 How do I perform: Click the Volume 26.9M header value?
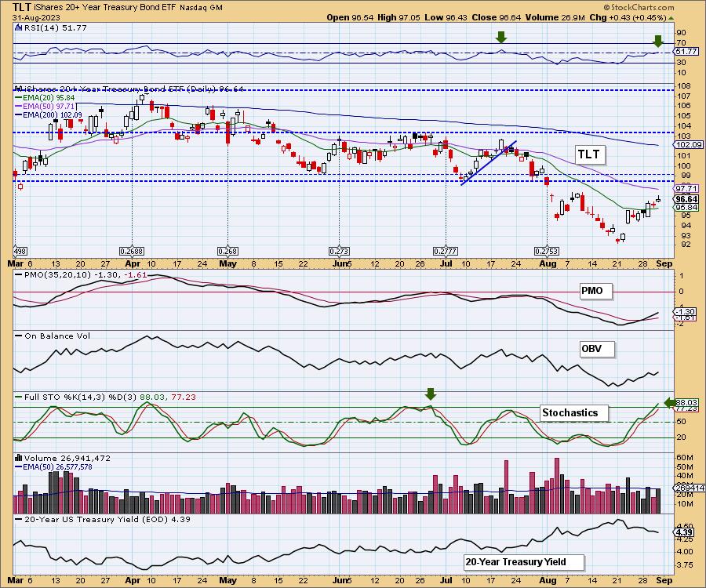pyautogui.click(x=555, y=17)
